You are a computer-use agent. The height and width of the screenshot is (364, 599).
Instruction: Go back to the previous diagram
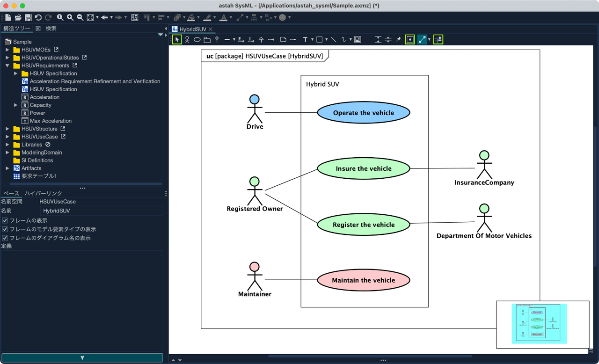pyautogui.click(x=104, y=17)
